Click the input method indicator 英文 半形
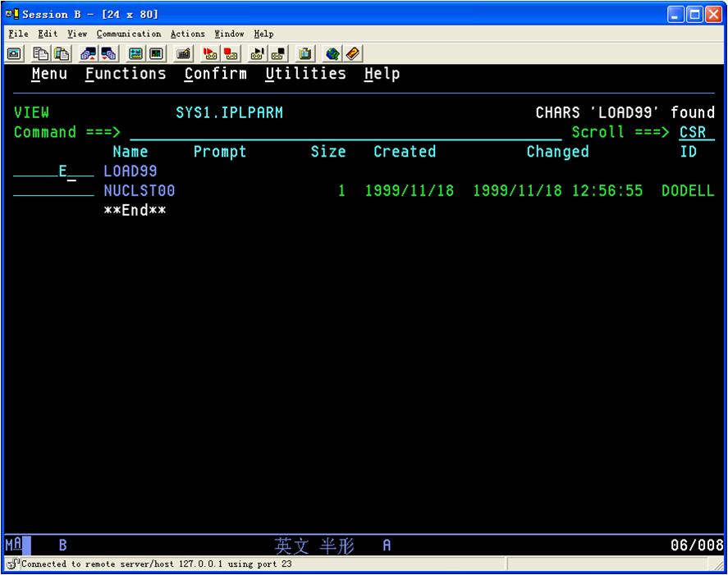 (314, 545)
